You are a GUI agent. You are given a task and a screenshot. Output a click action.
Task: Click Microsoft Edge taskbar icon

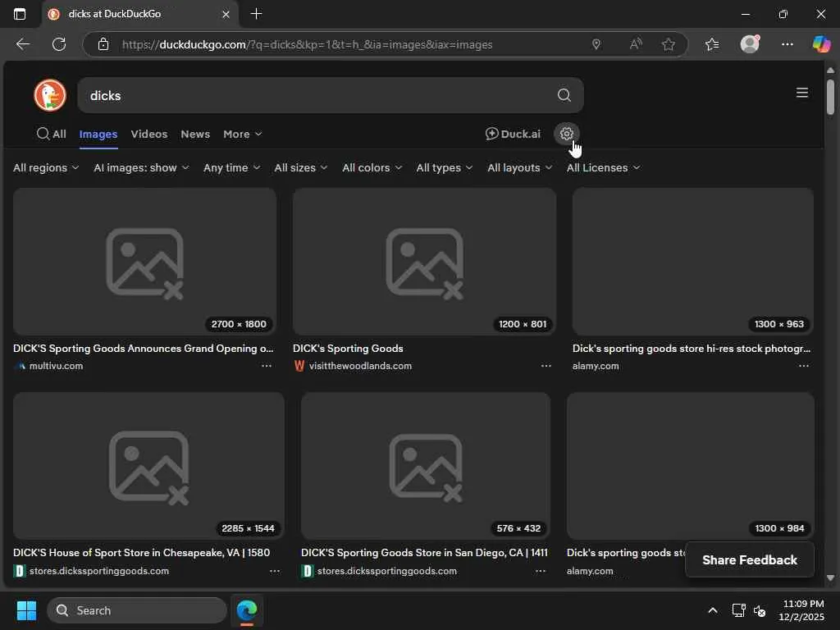coord(246,610)
